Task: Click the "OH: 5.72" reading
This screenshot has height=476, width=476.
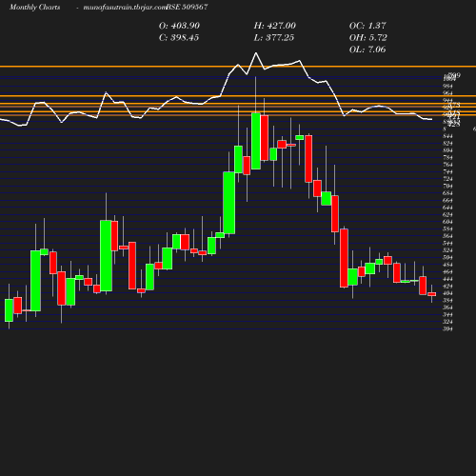Action: click(368, 38)
